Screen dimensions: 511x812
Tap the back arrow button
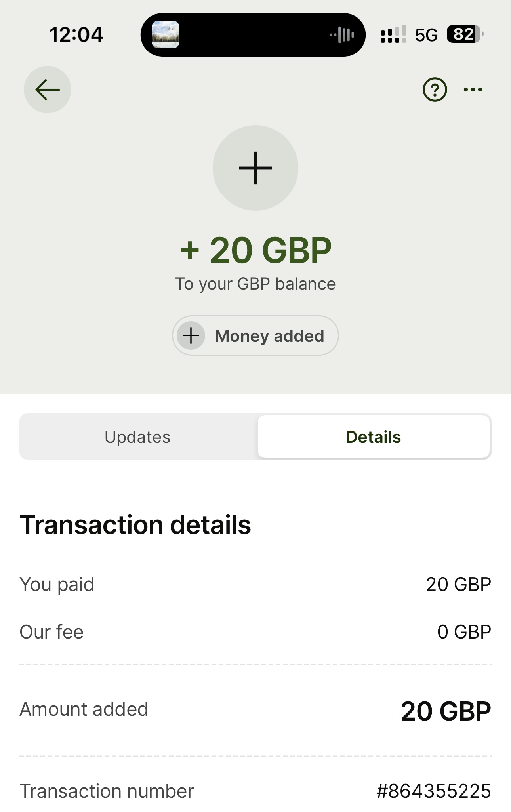[x=48, y=90]
